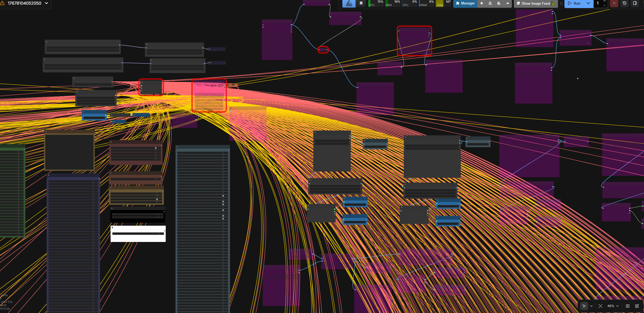
Task: Click the star favorites icon beside Manager
Action: coord(482,3)
